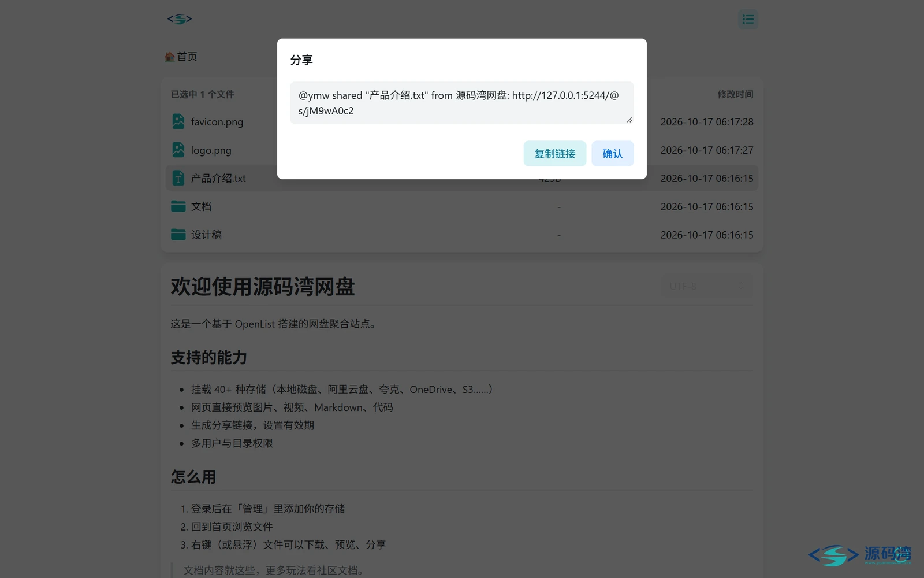Click the 欢迎使用源码湾网盘 heading
The width and height of the screenshot is (924, 578).
coord(263,287)
